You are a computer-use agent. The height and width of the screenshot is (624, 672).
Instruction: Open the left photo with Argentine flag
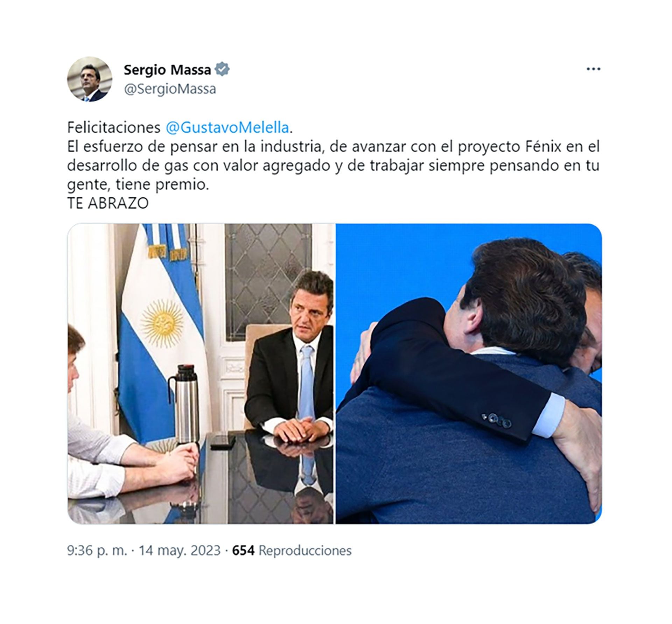click(201, 373)
